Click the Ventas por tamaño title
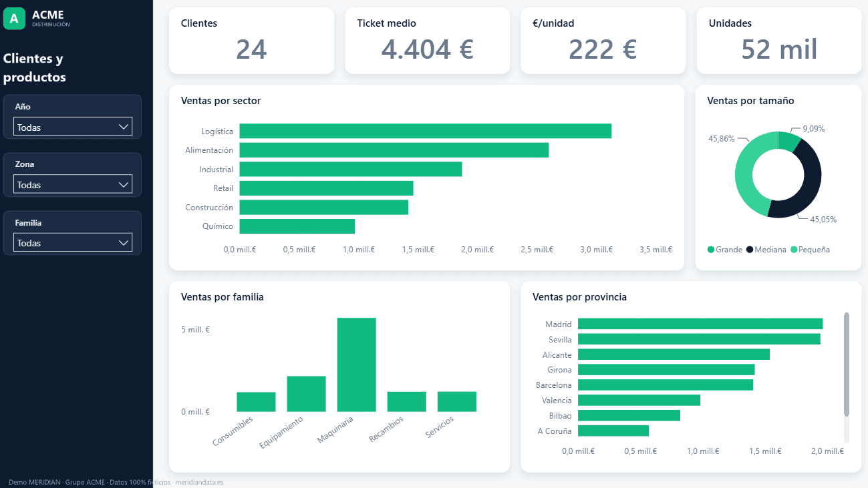This screenshot has width=868, height=488. click(750, 101)
